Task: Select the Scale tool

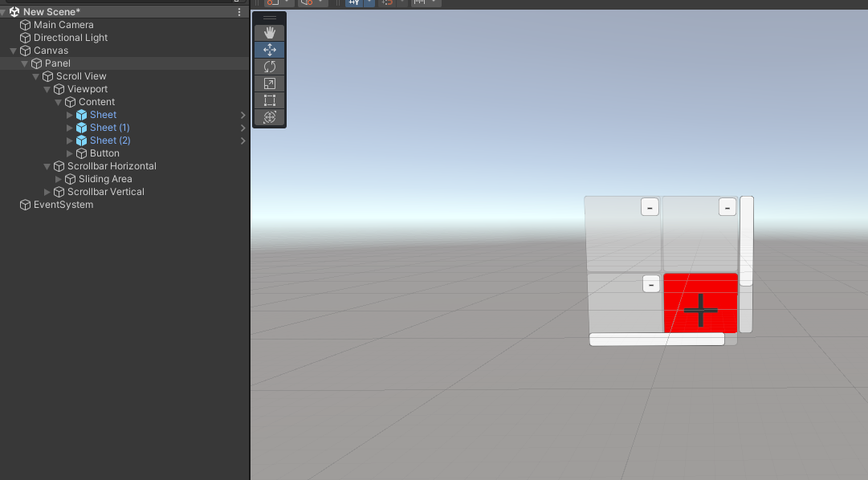Action: (x=269, y=83)
